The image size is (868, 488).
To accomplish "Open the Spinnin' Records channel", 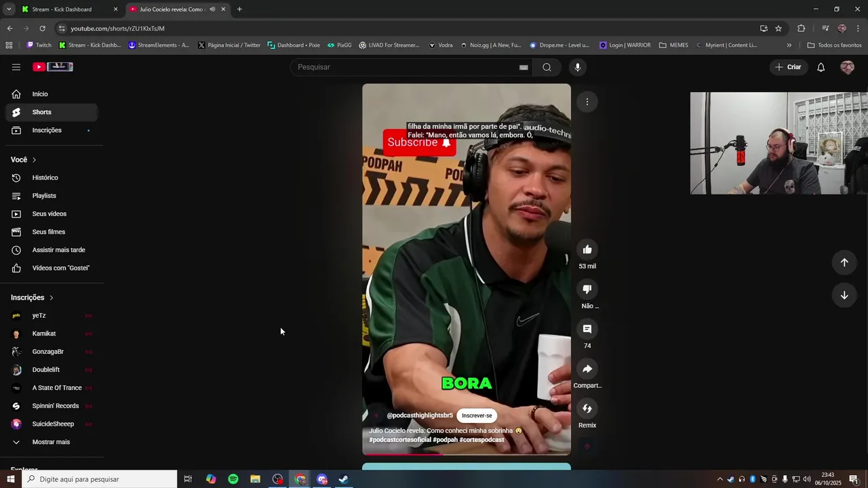I will (x=52, y=406).
